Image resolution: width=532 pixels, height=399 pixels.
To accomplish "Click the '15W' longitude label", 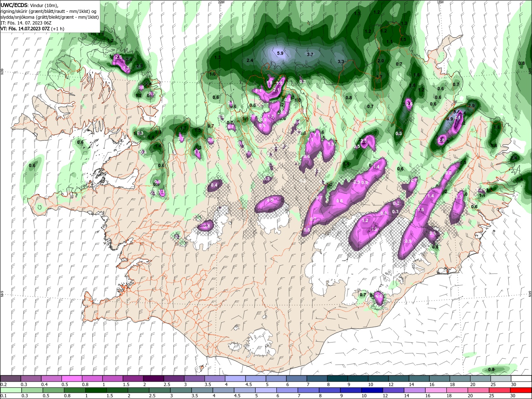I will tap(440, 2).
